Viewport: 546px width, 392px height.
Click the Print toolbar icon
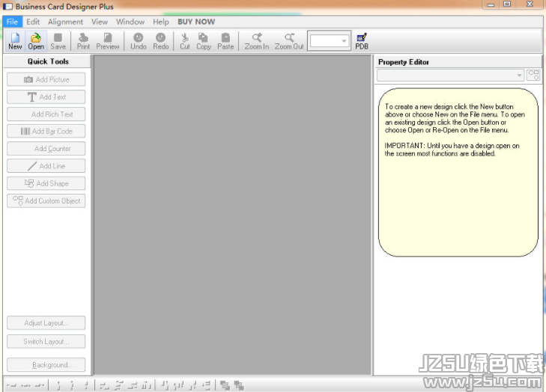83,41
